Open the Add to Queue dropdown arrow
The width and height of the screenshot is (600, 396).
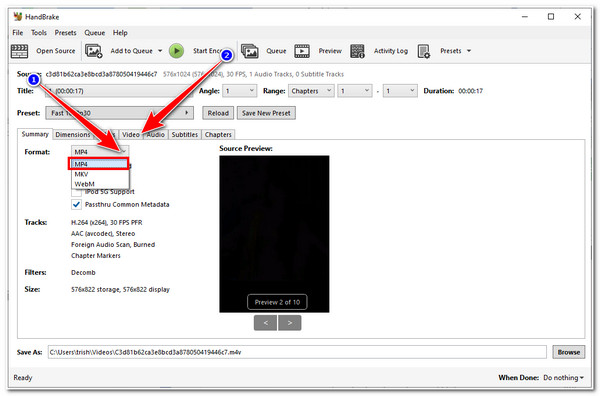point(160,51)
